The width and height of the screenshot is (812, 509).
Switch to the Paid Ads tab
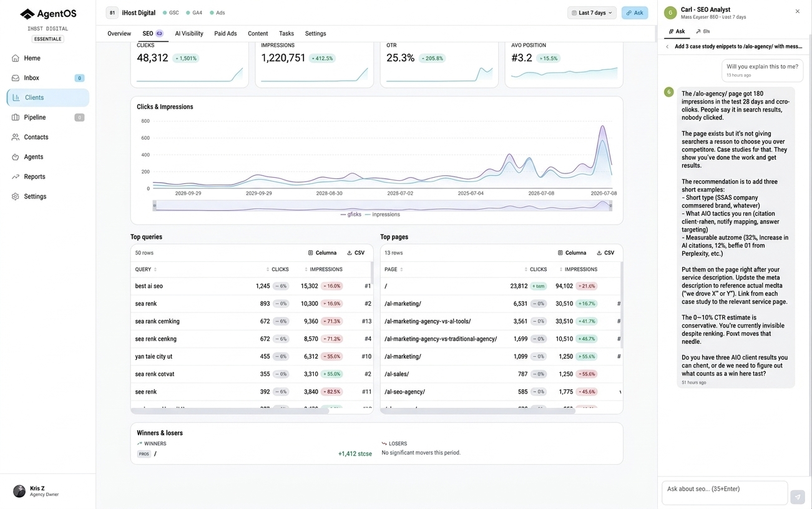pos(225,34)
